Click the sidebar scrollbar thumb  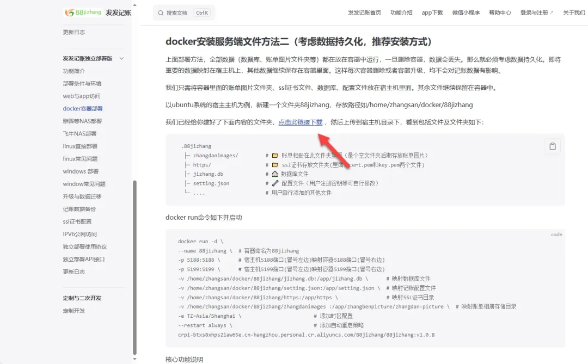click(134, 268)
